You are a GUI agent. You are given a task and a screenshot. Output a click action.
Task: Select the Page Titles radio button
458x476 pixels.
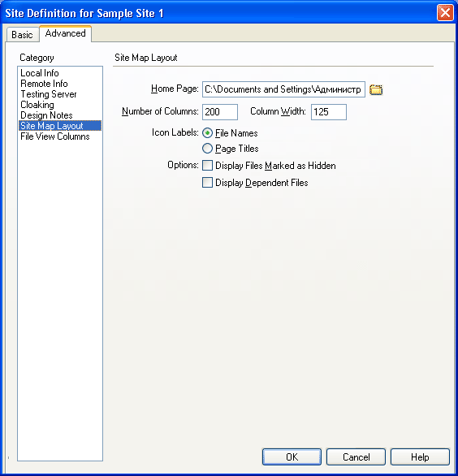(207, 149)
